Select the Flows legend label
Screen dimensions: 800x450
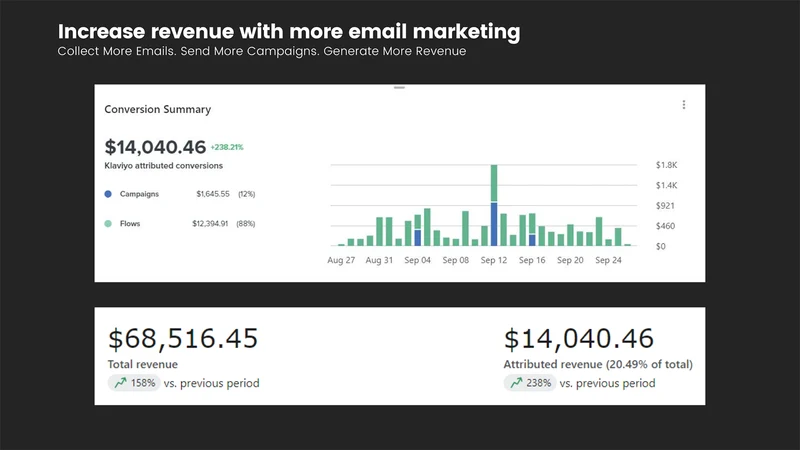[x=130, y=223]
